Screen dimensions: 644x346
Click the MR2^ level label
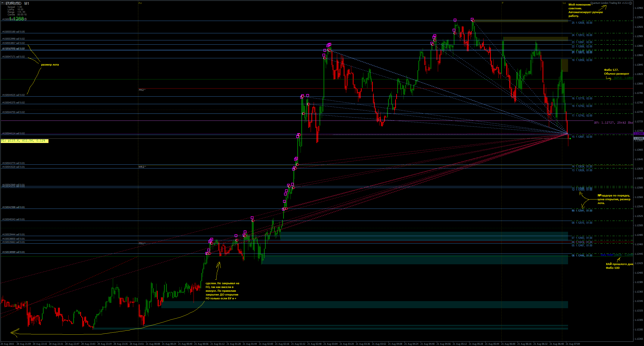tap(142, 167)
